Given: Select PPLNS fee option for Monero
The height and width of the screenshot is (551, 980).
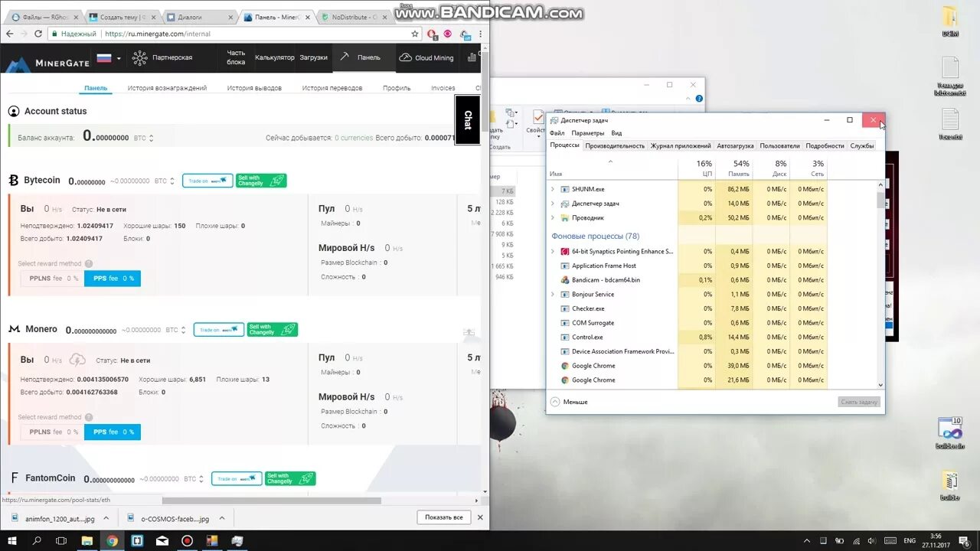Looking at the screenshot, I should 54,432.
